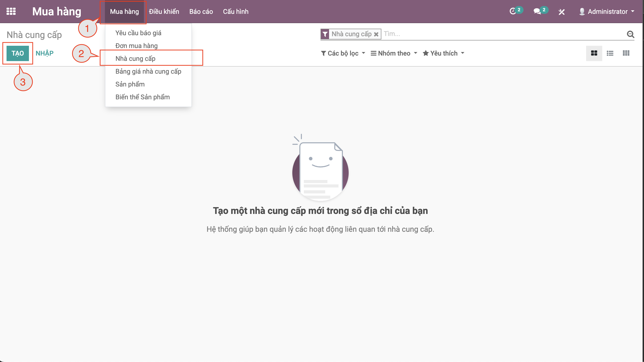Image resolution: width=644 pixels, height=362 pixels.
Task: Open the Cấu hình menu
Action: click(x=235, y=12)
